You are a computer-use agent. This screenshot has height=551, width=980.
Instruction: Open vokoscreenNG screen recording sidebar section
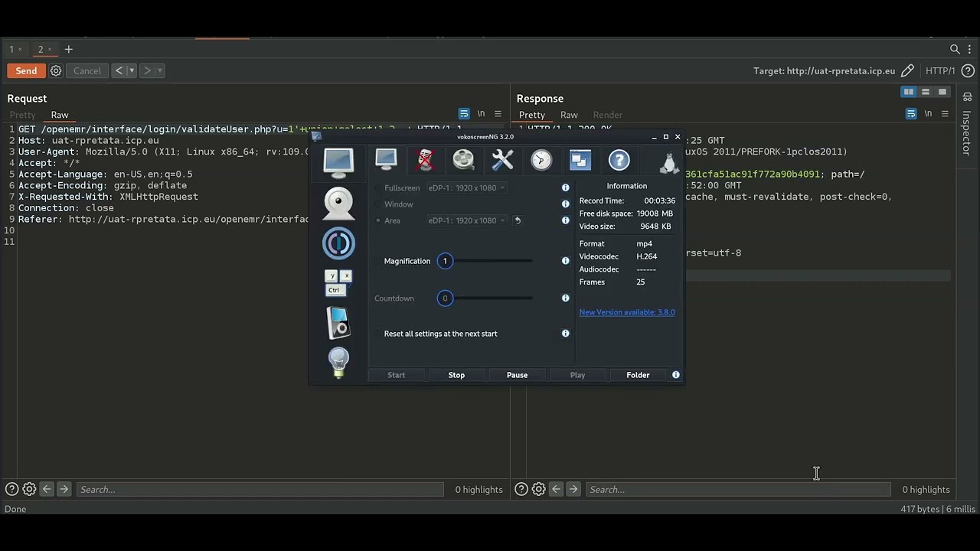(x=338, y=162)
